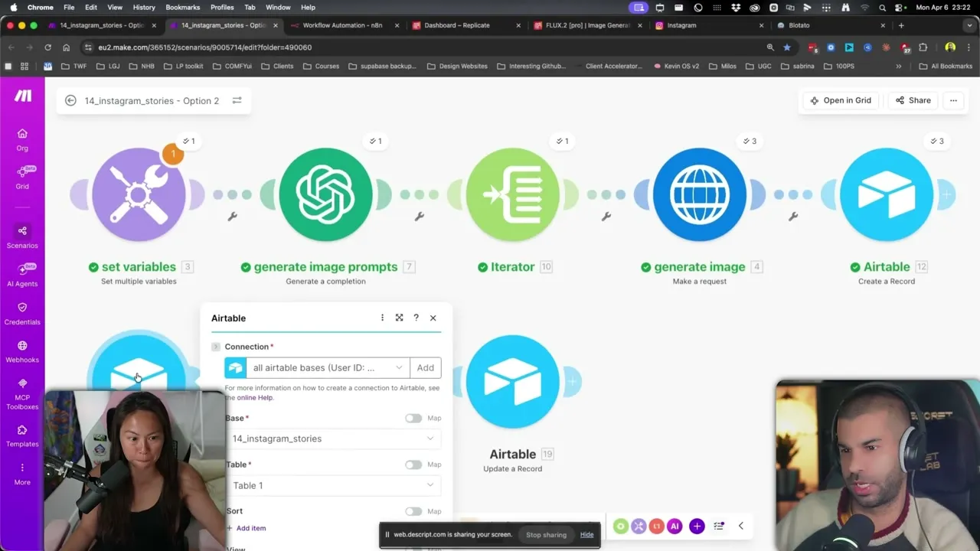Open the Connection dropdown
This screenshot has height=551, width=980.
point(328,367)
